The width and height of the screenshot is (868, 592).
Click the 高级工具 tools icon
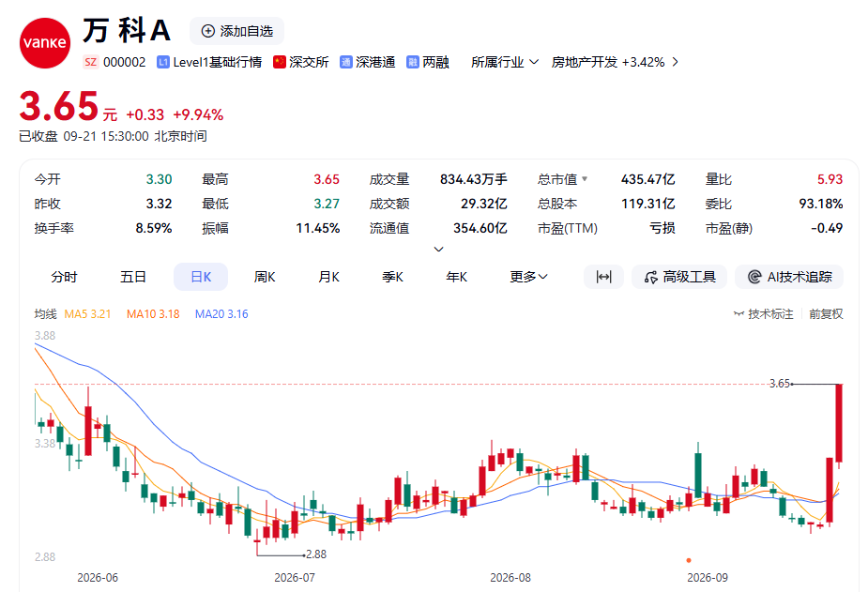click(x=651, y=277)
